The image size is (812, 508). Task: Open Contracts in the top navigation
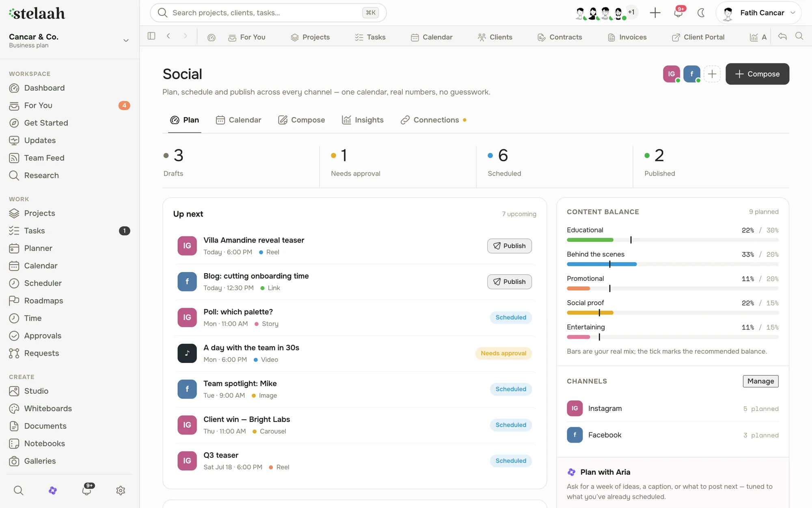click(560, 37)
